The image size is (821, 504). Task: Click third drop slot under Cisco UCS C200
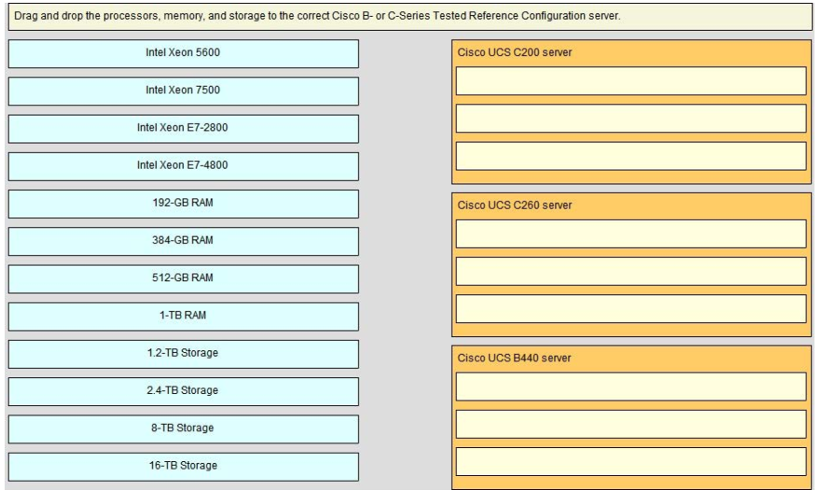[x=631, y=156]
